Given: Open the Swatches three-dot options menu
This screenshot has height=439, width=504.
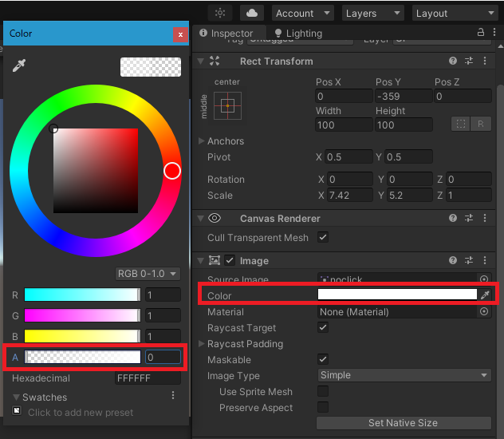Looking at the screenshot, I should pyautogui.click(x=173, y=395).
